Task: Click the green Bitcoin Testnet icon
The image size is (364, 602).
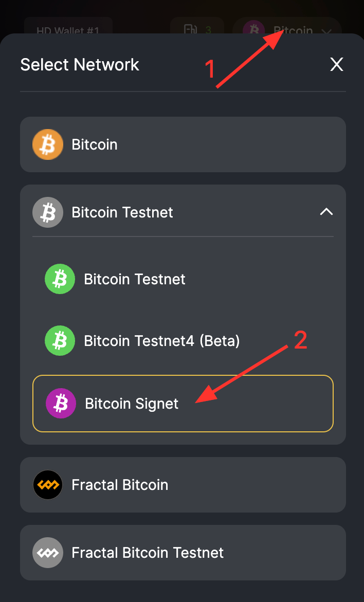Action: [x=60, y=279]
